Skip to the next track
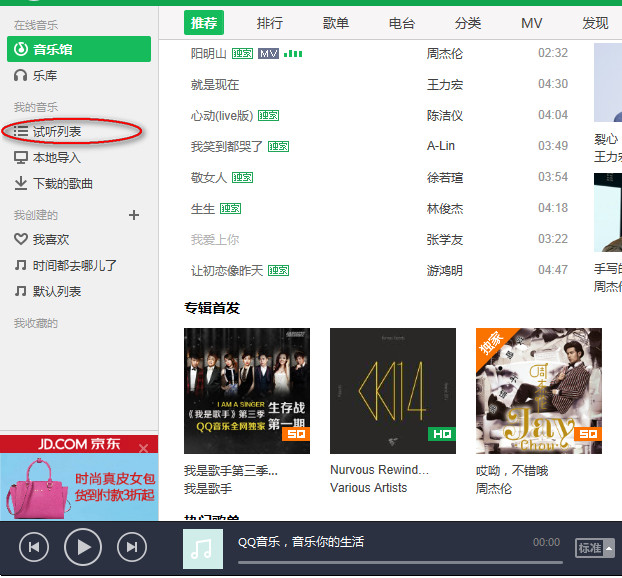This screenshot has width=622, height=578. click(131, 547)
